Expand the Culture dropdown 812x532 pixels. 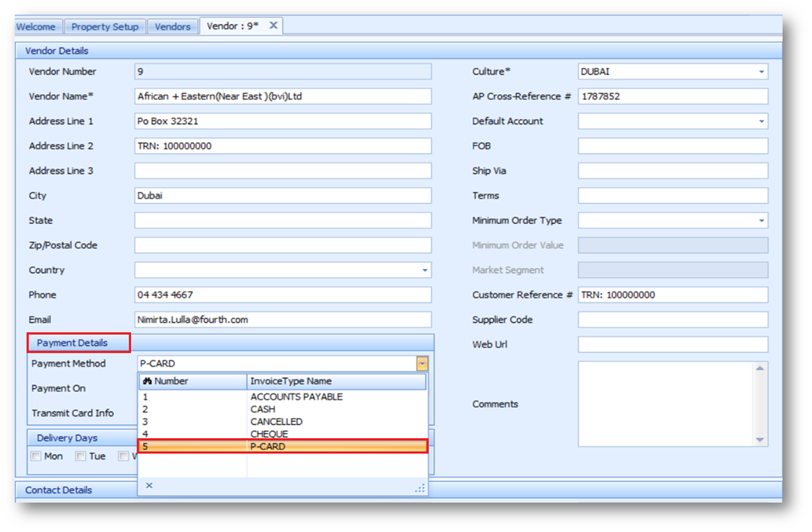761,72
